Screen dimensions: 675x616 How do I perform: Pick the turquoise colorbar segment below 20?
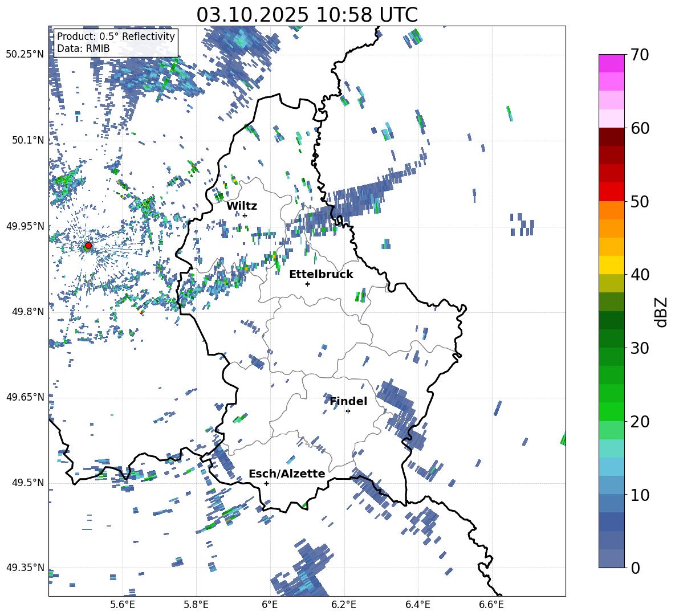(x=611, y=448)
